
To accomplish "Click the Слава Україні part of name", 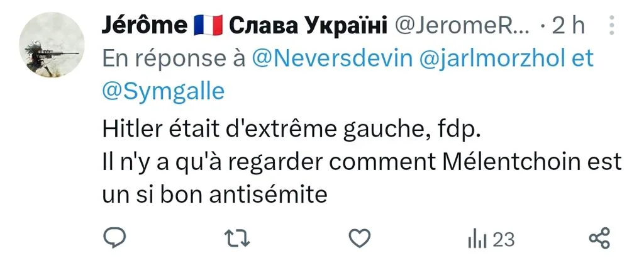I will coord(308,26).
